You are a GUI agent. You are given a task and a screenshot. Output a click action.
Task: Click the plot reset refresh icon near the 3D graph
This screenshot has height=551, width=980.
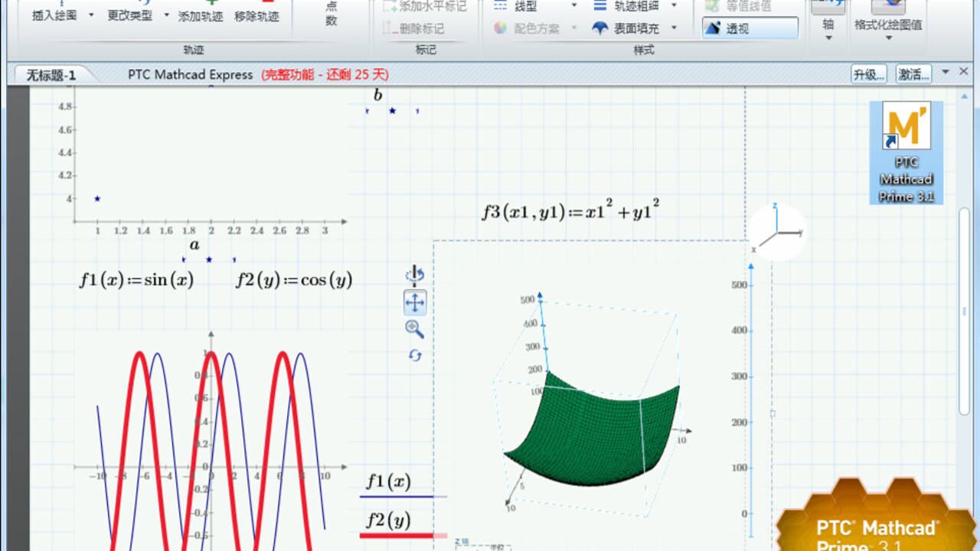click(x=413, y=354)
